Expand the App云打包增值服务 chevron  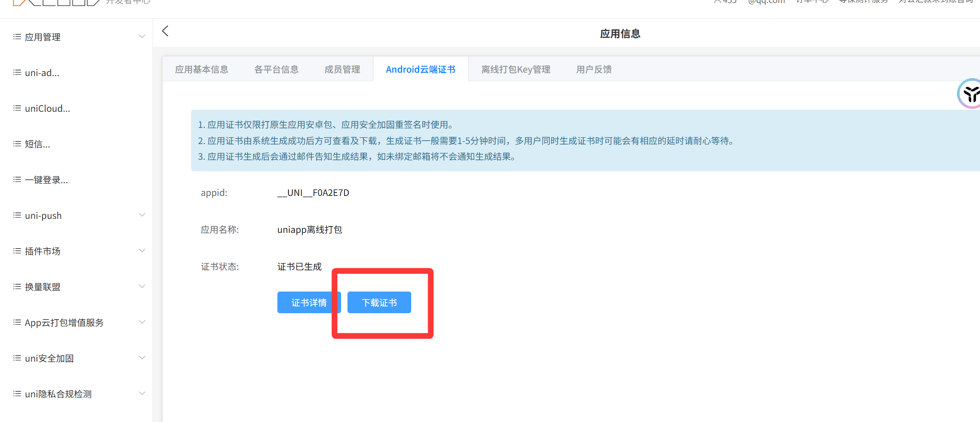142,322
